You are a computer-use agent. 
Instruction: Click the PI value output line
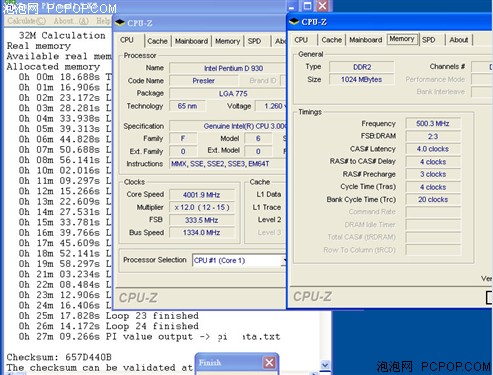pyautogui.click(x=149, y=337)
